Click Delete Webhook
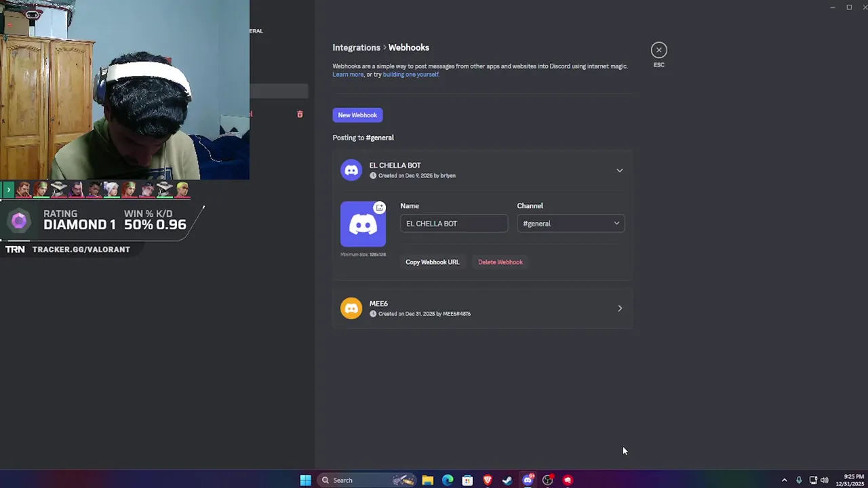Viewport: 868px width, 488px height. (x=500, y=262)
